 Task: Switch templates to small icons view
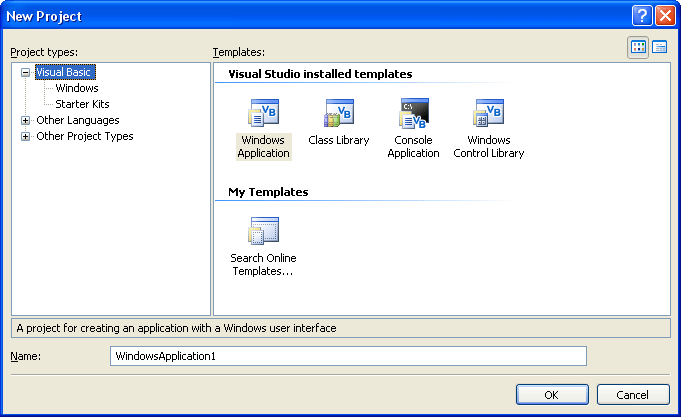click(660, 47)
